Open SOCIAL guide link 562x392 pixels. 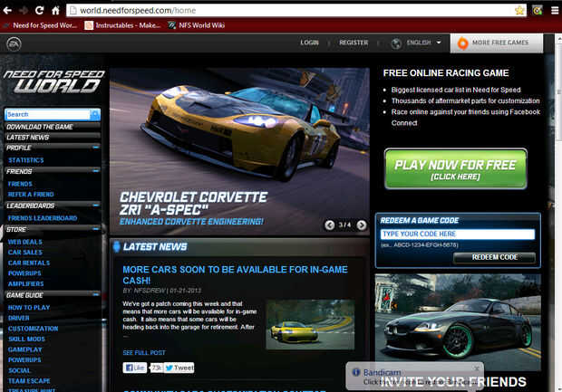[19, 370]
